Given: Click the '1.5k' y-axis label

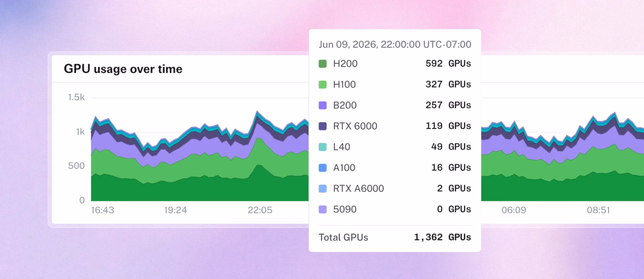Looking at the screenshot, I should 76,98.
